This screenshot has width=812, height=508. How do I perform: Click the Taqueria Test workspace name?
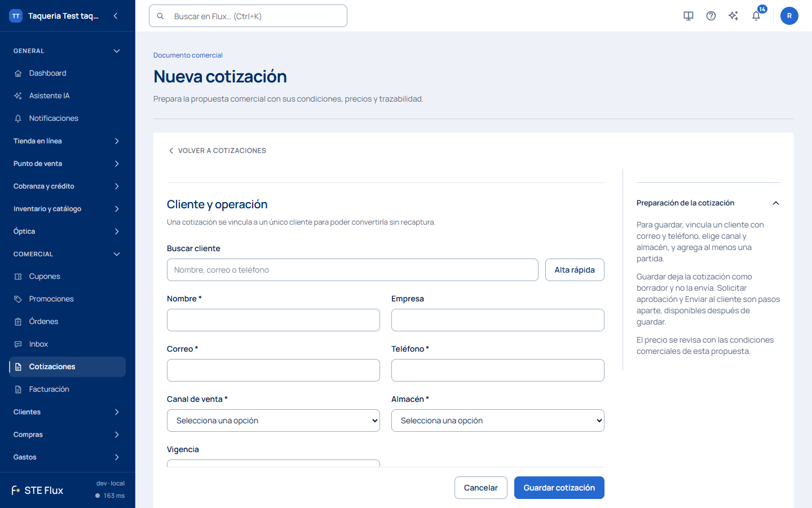(x=63, y=16)
